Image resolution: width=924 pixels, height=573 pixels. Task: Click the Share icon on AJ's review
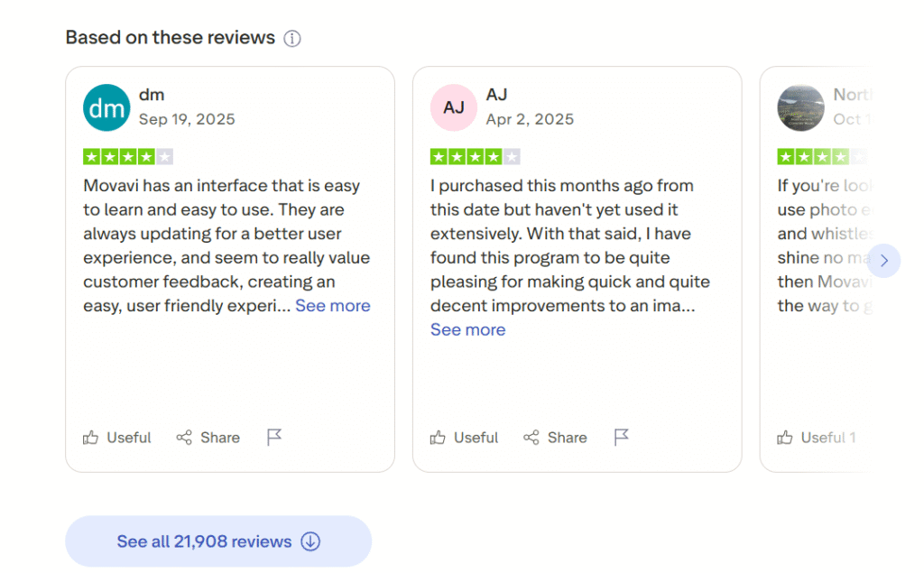(531, 437)
